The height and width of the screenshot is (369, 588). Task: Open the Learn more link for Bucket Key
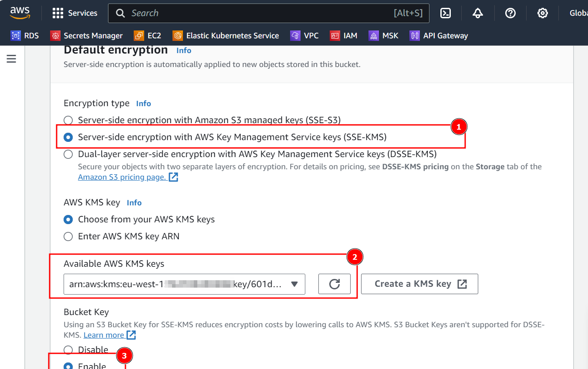(x=104, y=335)
